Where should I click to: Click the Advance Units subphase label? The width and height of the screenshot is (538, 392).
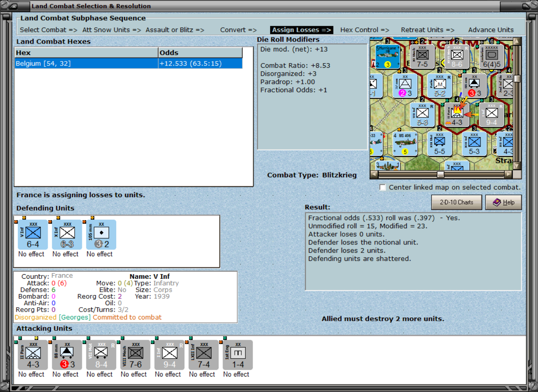(491, 30)
